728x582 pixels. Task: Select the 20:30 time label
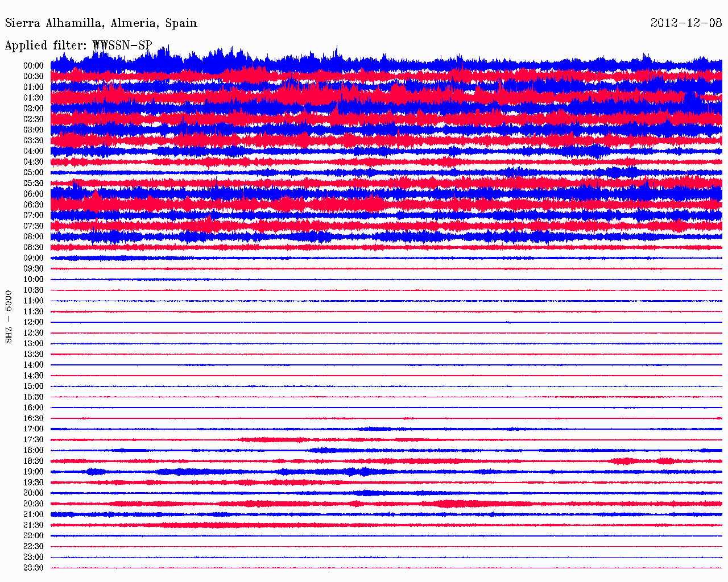coord(34,504)
